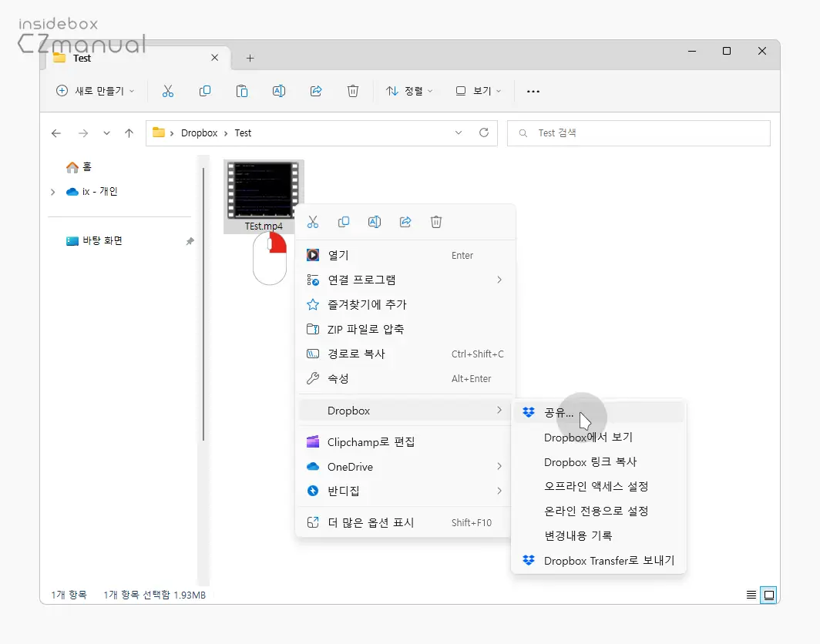Choose ZIP 파일로 압축
820x644 pixels.
click(x=405, y=329)
